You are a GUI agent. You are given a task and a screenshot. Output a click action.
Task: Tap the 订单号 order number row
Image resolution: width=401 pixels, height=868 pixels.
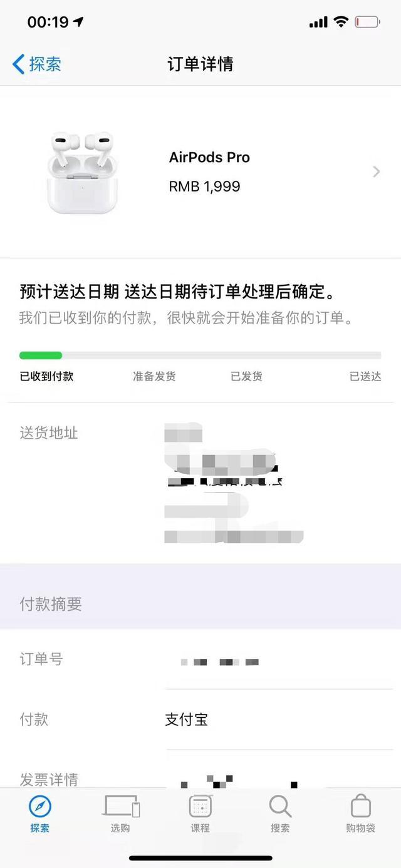point(200,660)
